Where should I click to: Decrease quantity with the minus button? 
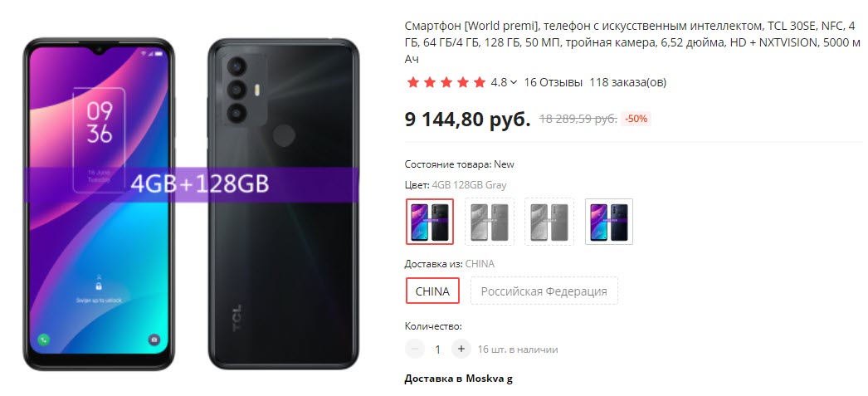tap(415, 349)
